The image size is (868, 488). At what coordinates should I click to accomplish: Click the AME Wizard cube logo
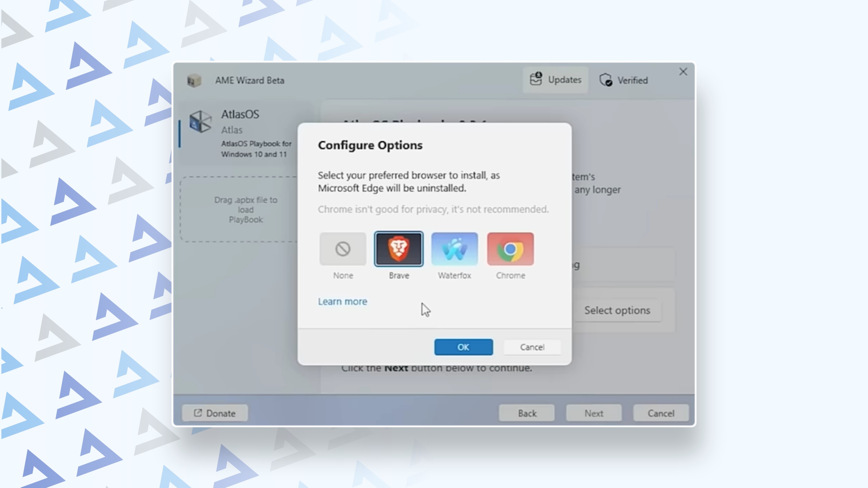coord(194,81)
